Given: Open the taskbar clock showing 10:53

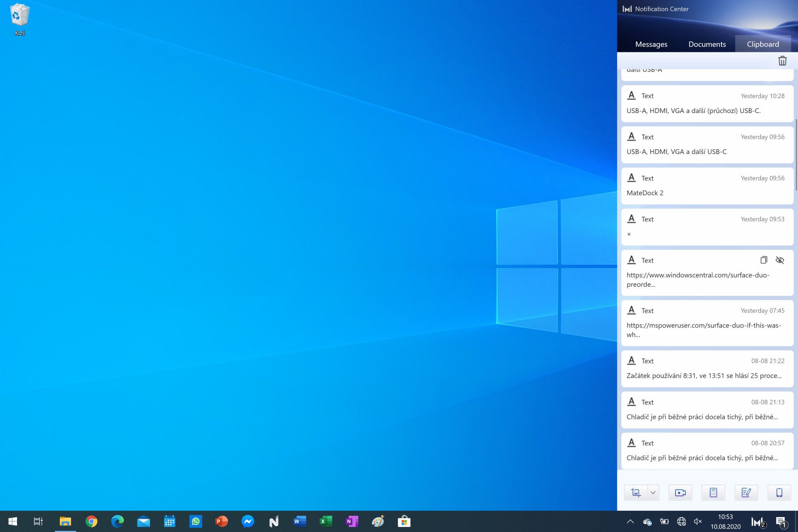Looking at the screenshot, I should coord(725,522).
